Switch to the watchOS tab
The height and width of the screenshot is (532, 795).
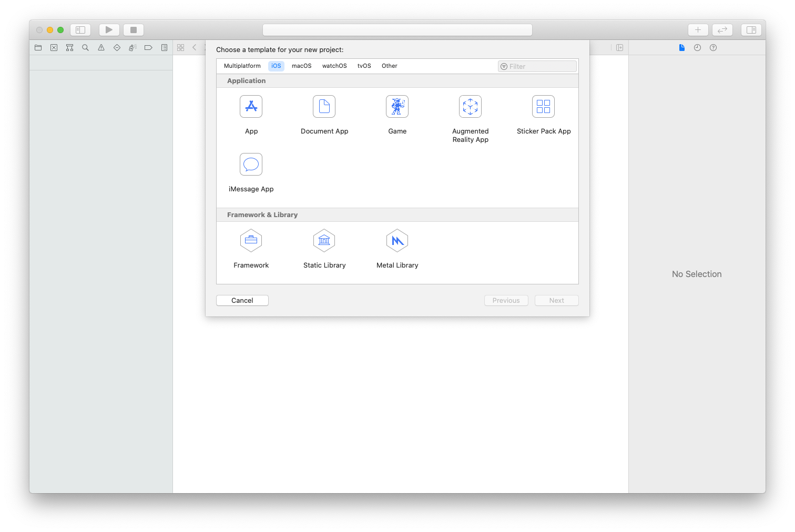coord(334,66)
